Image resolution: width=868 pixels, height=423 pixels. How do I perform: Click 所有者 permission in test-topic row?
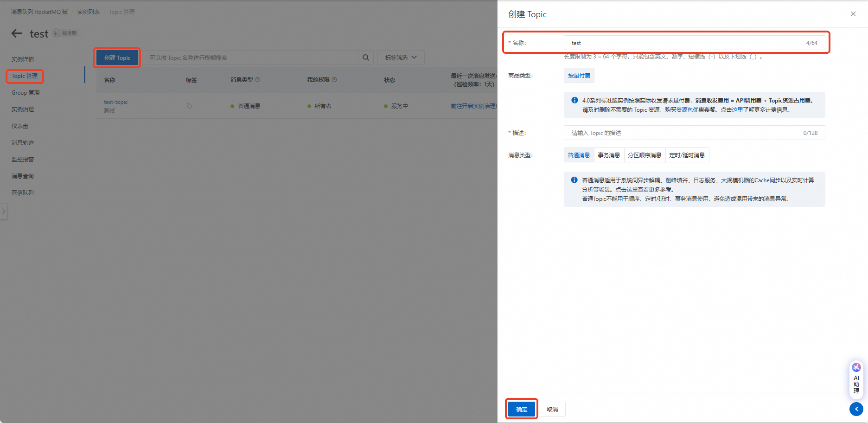(323, 106)
